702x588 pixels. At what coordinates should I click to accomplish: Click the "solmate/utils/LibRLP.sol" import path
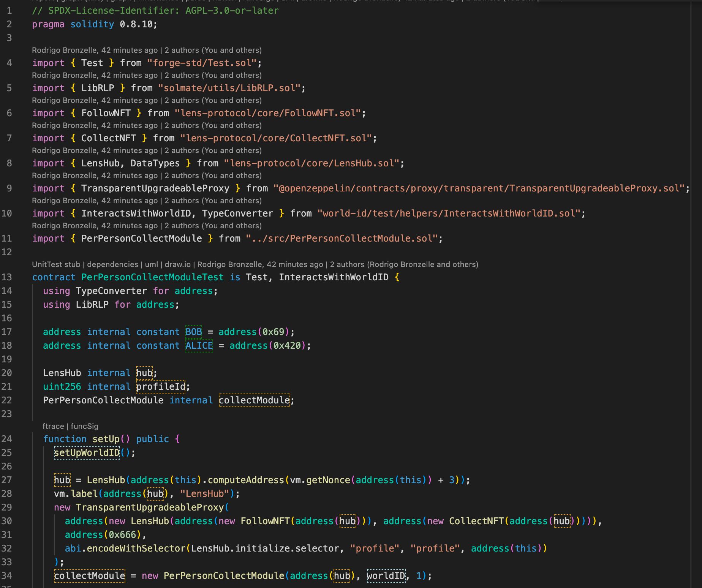[229, 88]
